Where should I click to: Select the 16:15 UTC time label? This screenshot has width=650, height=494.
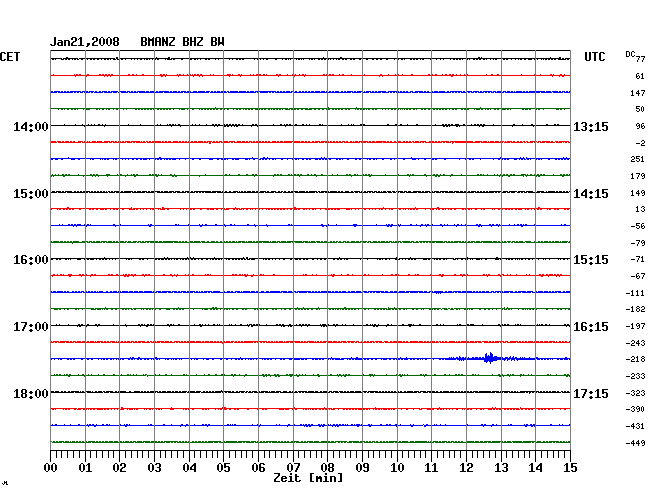pyautogui.click(x=591, y=327)
